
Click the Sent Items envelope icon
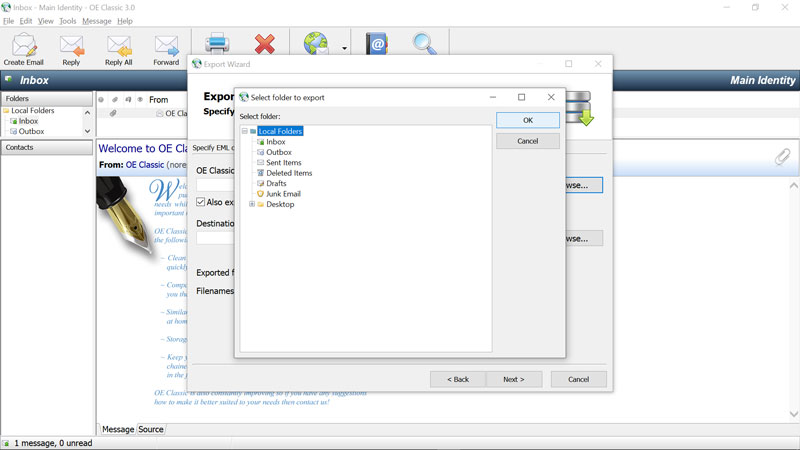coord(260,163)
